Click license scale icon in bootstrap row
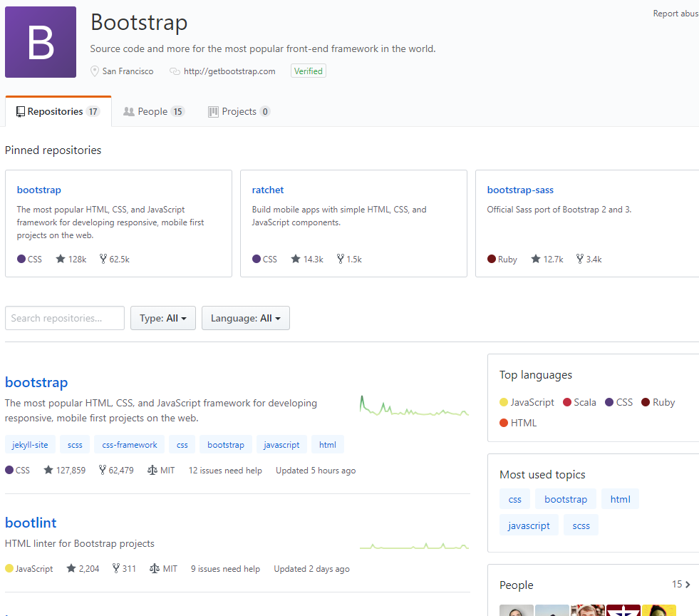The image size is (699, 616). (152, 470)
